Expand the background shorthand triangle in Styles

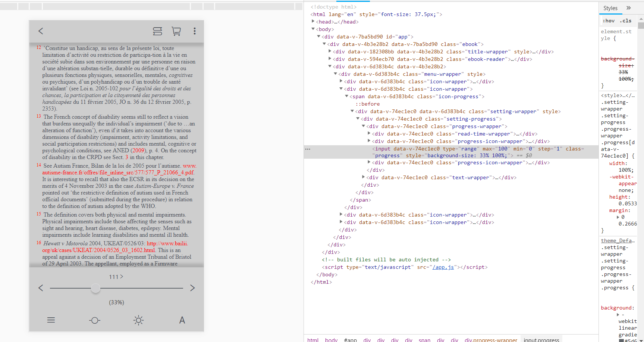click(x=618, y=315)
